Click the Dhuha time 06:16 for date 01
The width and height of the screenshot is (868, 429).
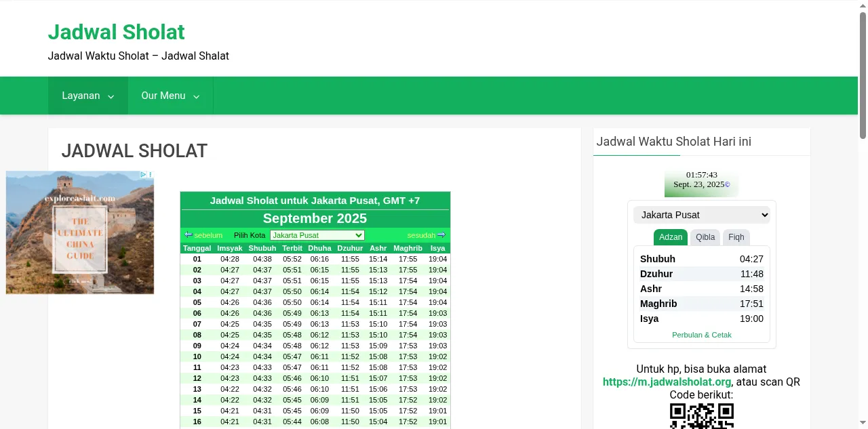[x=319, y=259]
